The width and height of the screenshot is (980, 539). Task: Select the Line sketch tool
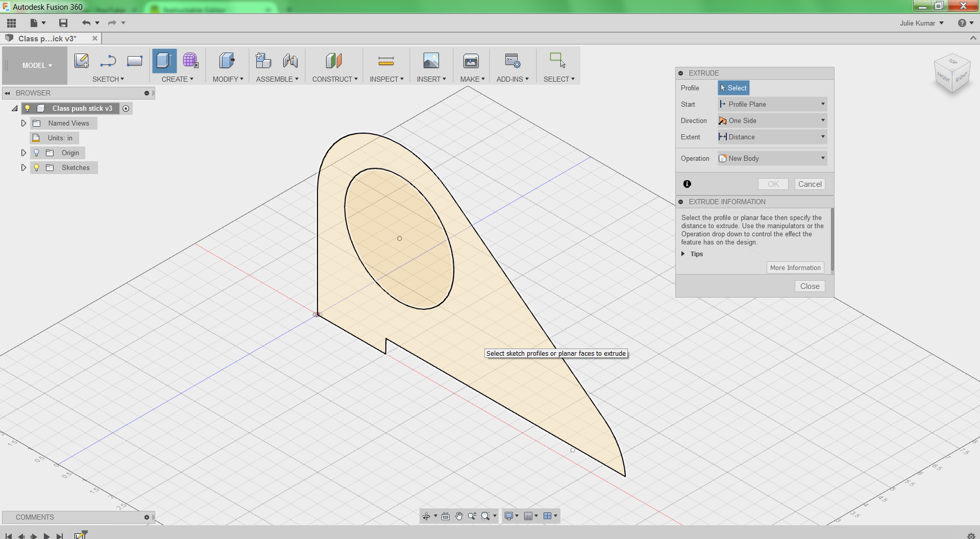(x=108, y=61)
